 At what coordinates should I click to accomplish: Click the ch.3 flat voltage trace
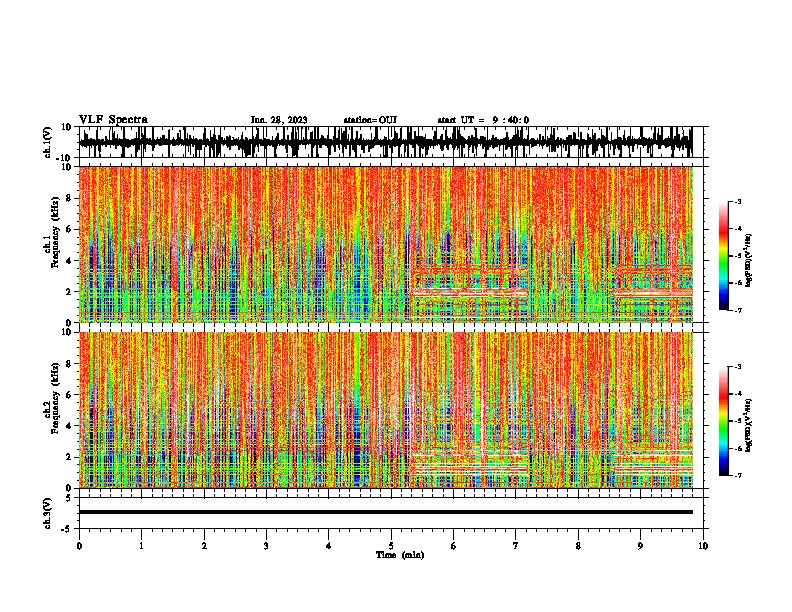tap(385, 512)
